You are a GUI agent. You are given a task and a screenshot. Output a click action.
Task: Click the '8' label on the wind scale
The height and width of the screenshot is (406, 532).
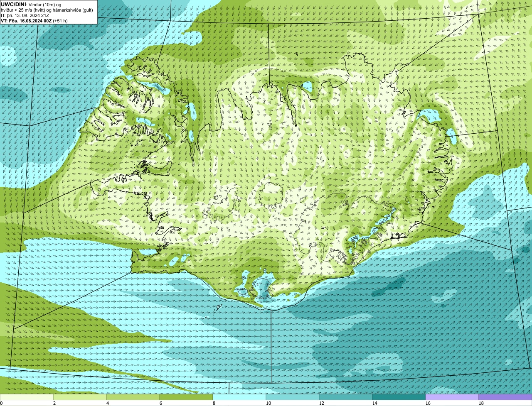pos(214,403)
